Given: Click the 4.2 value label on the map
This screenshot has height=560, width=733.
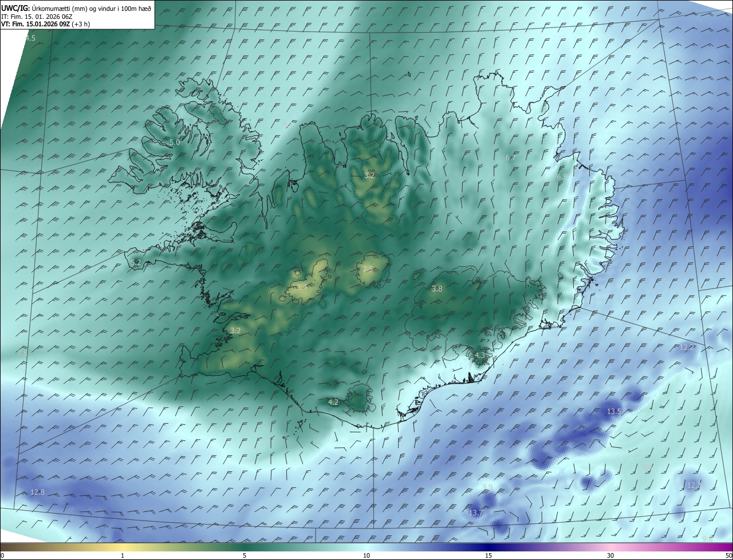Looking at the screenshot, I should (333, 403).
